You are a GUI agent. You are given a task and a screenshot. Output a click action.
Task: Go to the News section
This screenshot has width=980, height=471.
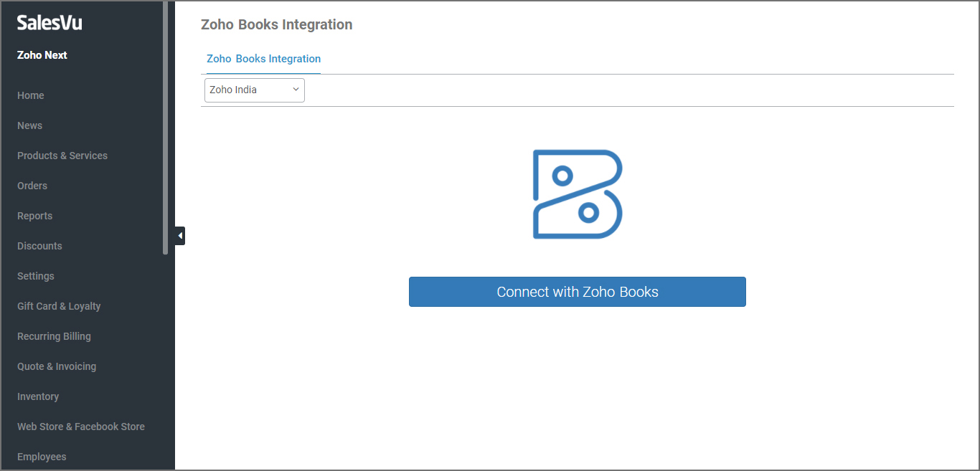pyautogui.click(x=29, y=125)
